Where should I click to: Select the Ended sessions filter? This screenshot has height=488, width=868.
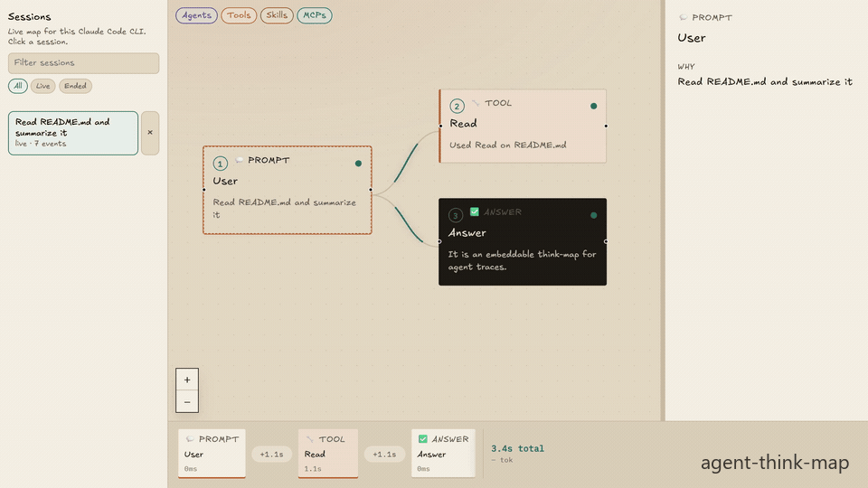pos(75,86)
